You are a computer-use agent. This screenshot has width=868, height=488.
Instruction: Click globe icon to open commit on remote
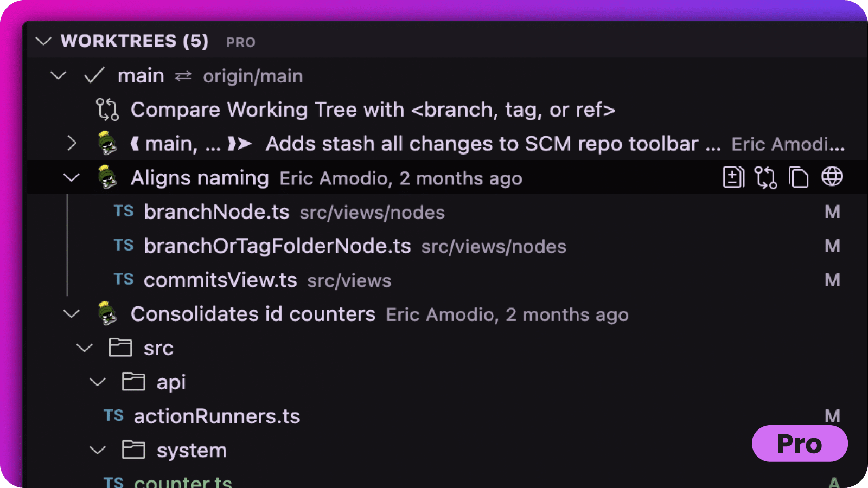coord(832,176)
